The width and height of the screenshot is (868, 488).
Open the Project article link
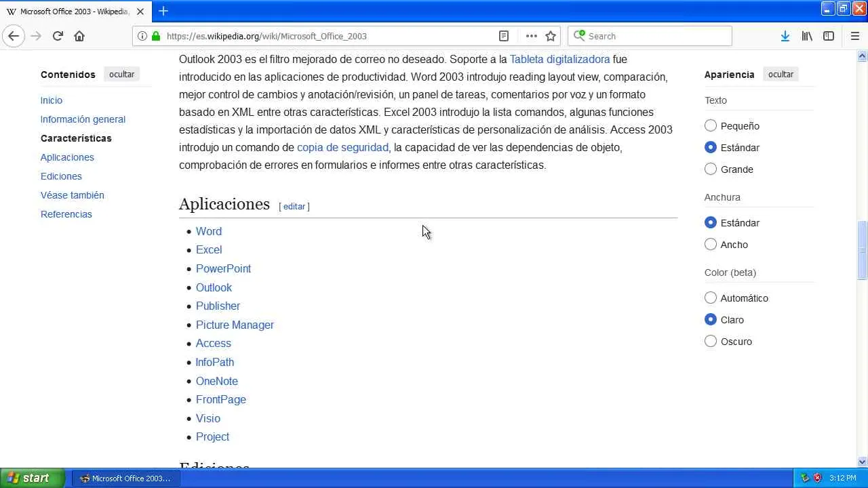[x=212, y=436]
